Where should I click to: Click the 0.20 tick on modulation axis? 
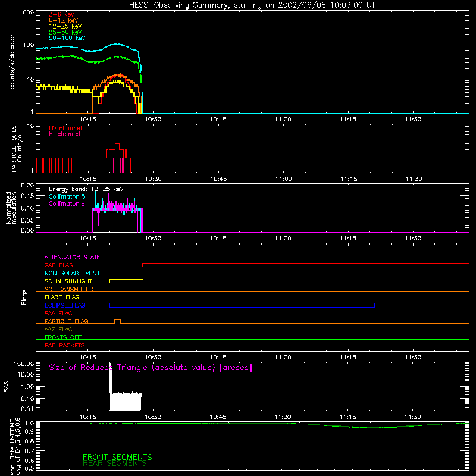click(x=27, y=185)
